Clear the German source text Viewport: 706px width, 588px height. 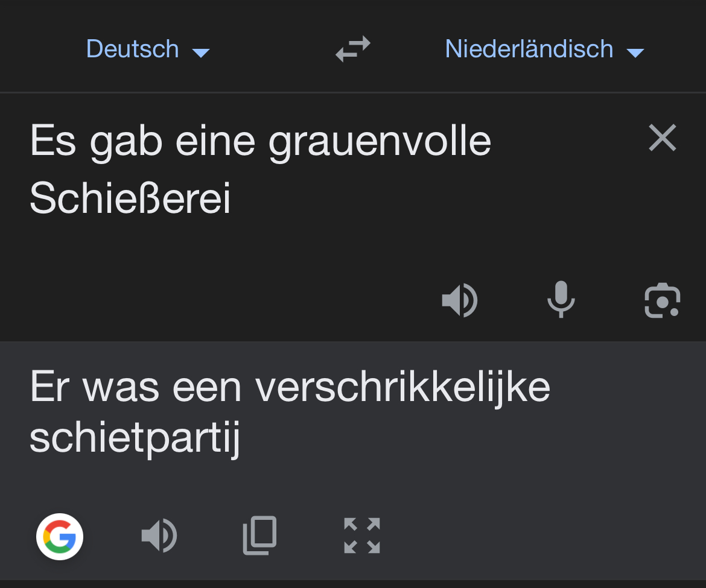click(662, 138)
